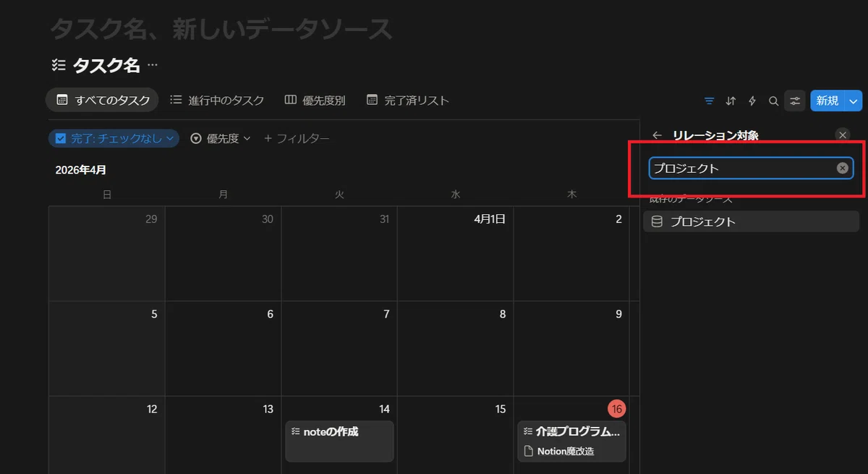Click the Notion魔改造 page link

(x=558, y=451)
